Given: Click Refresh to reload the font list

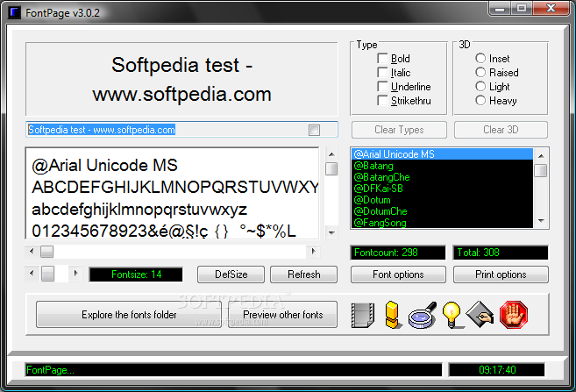Looking at the screenshot, I should pyautogui.click(x=304, y=274).
